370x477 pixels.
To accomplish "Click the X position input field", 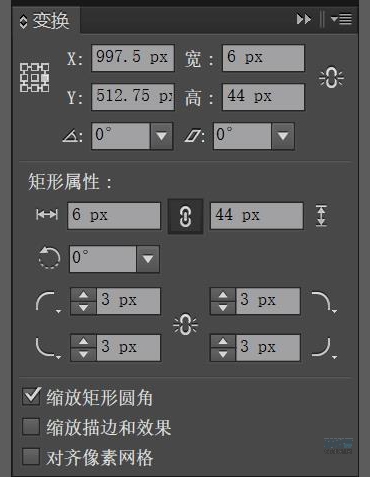I will tap(133, 58).
